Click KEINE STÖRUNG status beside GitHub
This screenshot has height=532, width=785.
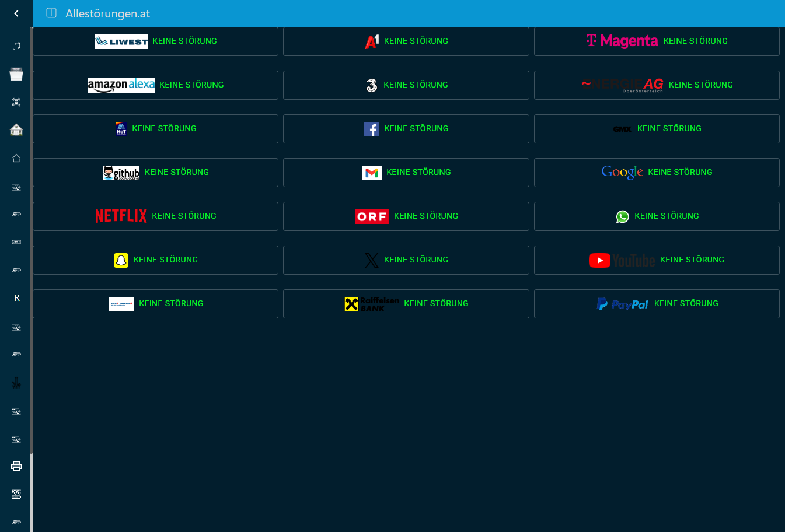[177, 172]
